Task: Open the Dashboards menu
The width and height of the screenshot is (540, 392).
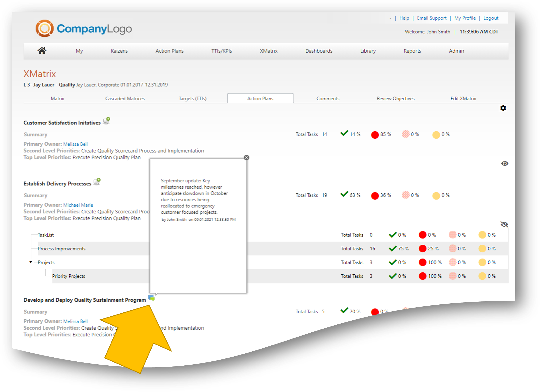Action: pyautogui.click(x=319, y=51)
